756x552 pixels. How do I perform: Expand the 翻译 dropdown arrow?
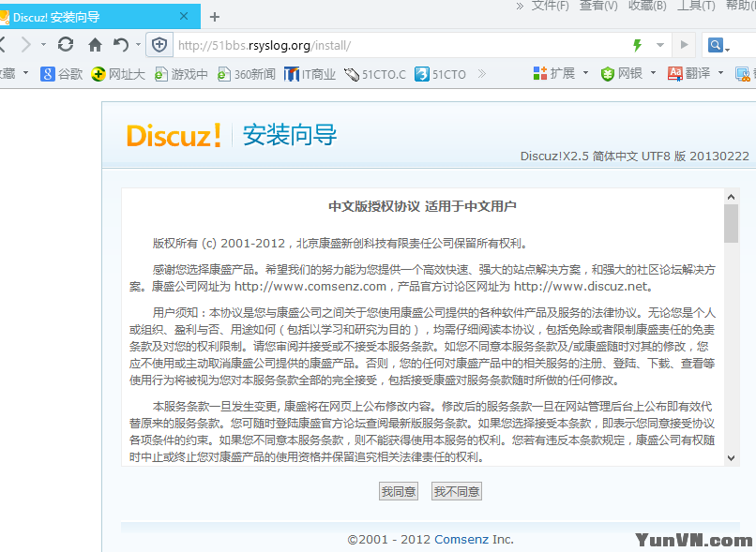720,73
